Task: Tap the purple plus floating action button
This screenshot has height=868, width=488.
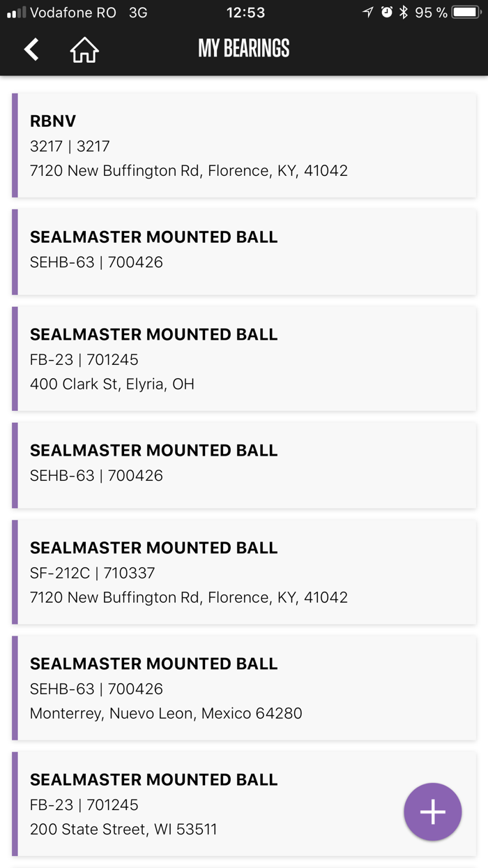Action: pyautogui.click(x=432, y=811)
